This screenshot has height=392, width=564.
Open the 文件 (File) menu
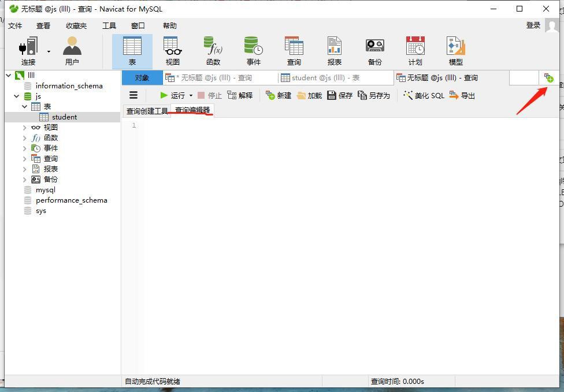click(15, 25)
